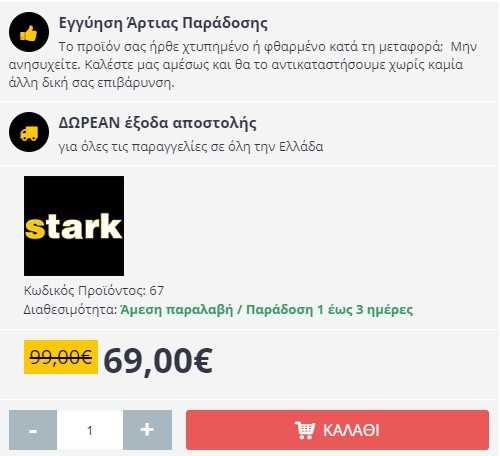This screenshot has width=500, height=456.
Task: Click the shopping cart icon on ΚΑΛΑΘΙ
Action: coord(305,430)
